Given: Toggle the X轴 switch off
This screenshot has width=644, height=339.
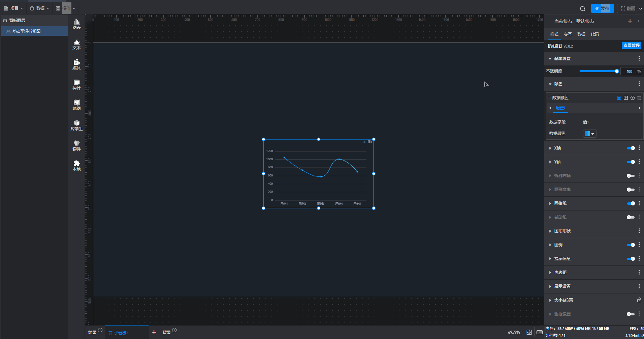Looking at the screenshot, I should coord(631,148).
